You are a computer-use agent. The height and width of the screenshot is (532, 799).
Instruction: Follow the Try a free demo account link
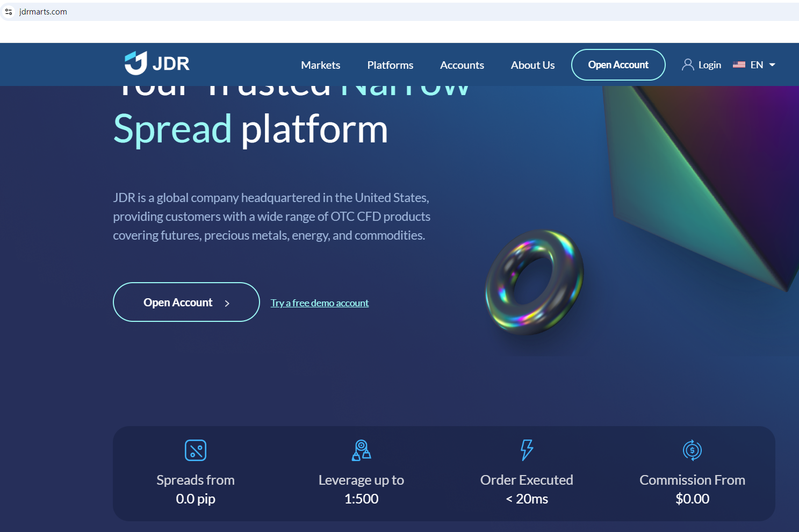tap(320, 303)
